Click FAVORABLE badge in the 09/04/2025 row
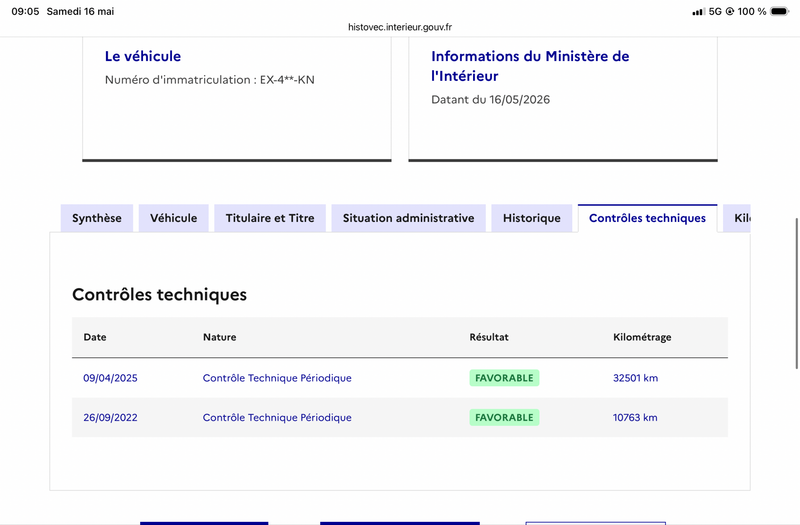This screenshot has width=800, height=525. point(504,378)
